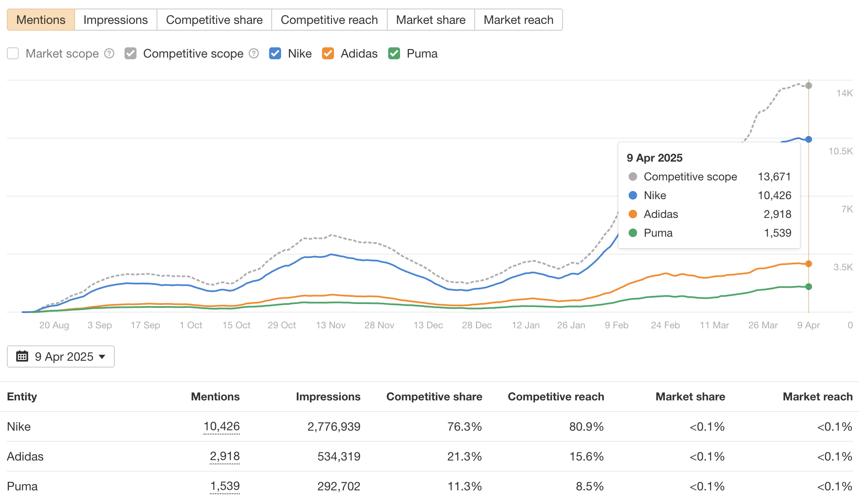Screen dimensions: 859x504
Task: Click the Market scope help icon
Action: click(x=109, y=53)
